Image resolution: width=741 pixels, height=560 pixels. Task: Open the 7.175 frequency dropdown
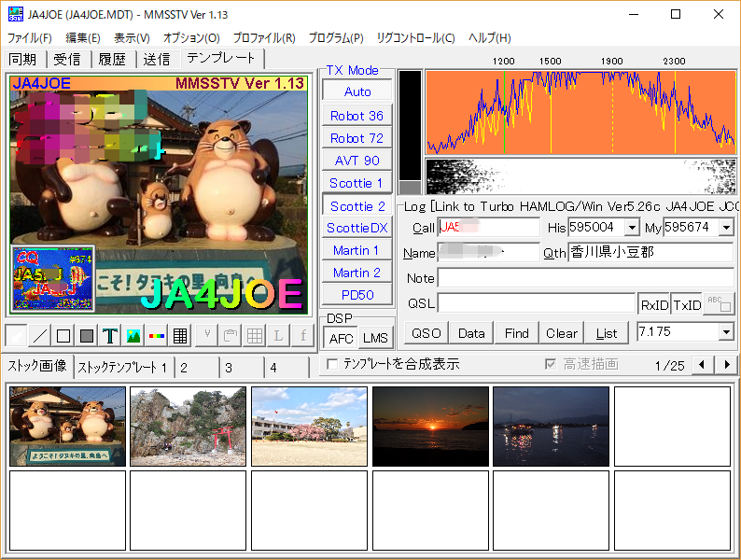[726, 331]
